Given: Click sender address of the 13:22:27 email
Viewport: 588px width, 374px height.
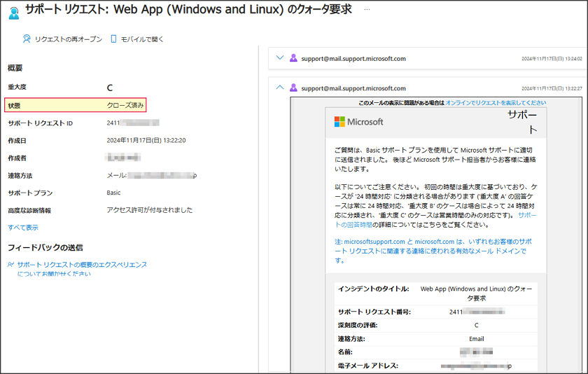Looking at the screenshot, I should pyautogui.click(x=353, y=88).
